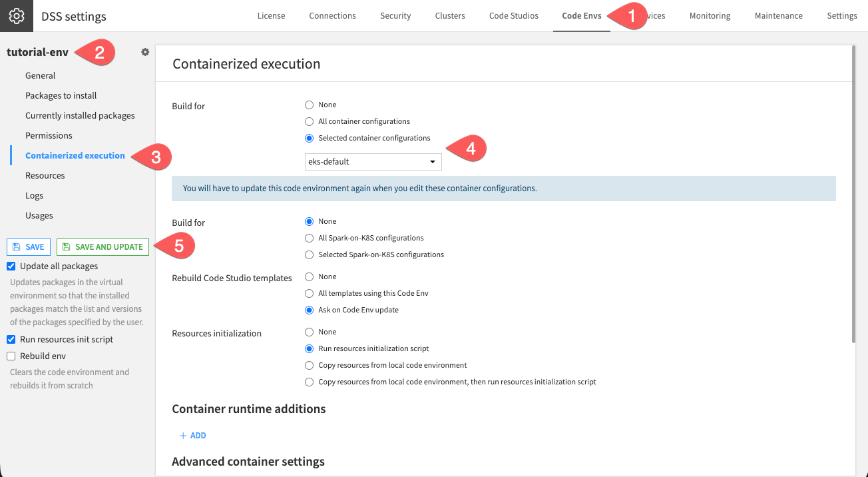Open the gear menu next to tutorial-env

click(145, 52)
